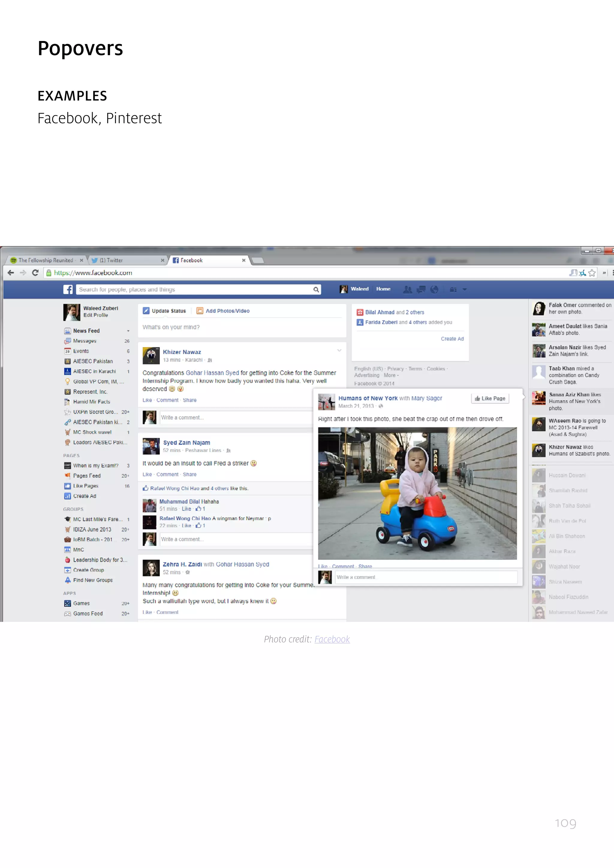
Task: Expand News Feed sort options arrow
Action: coord(128,331)
